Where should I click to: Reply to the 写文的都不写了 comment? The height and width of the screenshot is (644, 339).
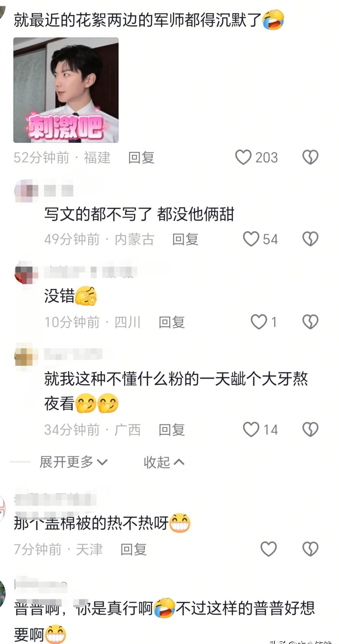click(185, 239)
